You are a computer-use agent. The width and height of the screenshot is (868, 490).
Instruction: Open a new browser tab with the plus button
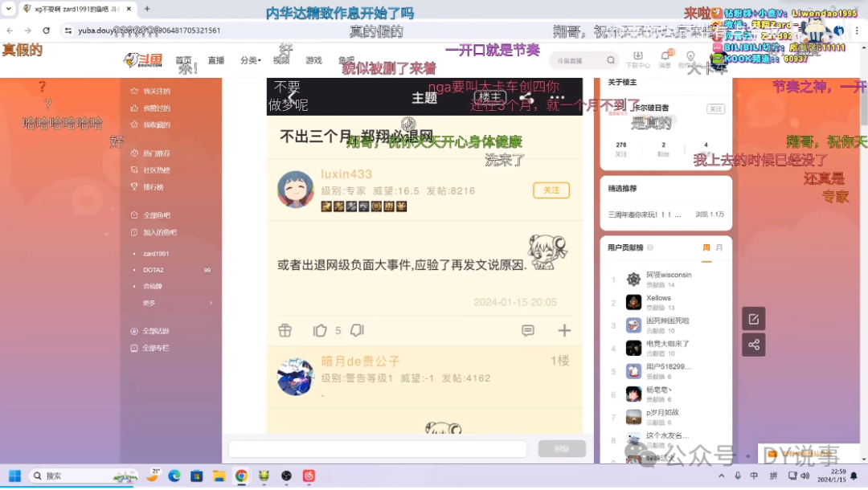(x=147, y=9)
